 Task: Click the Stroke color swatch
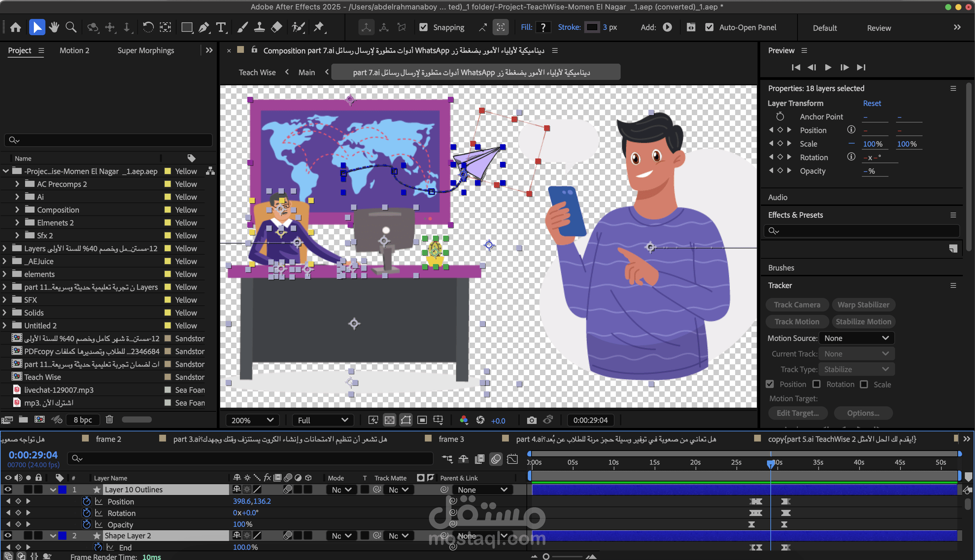click(x=592, y=27)
